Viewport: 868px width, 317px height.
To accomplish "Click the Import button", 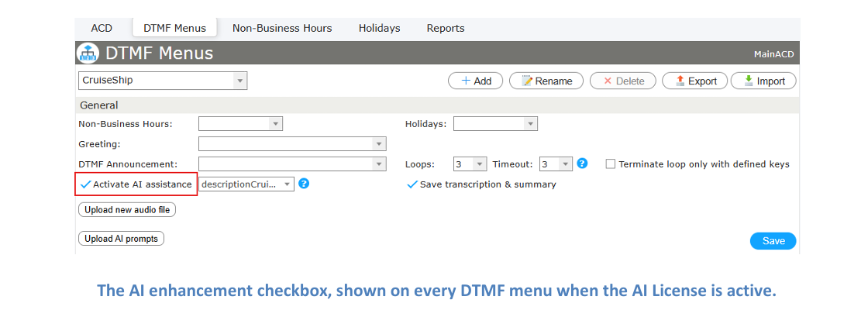I will (x=763, y=81).
